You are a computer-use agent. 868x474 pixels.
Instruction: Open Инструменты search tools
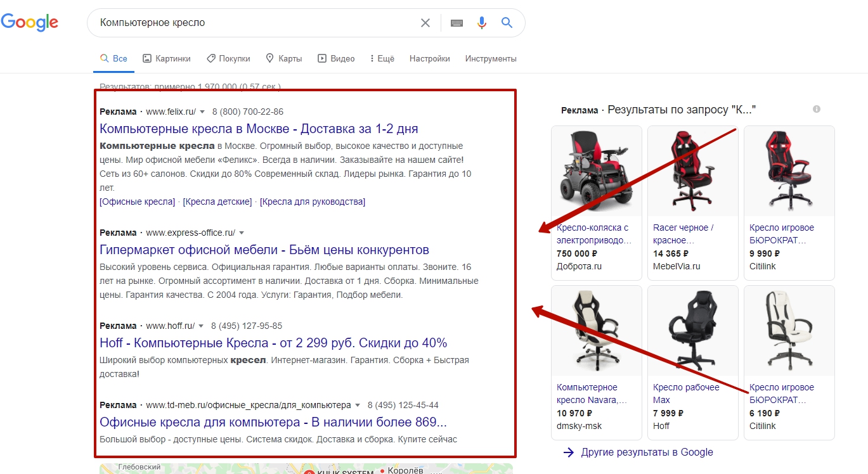pos(491,58)
